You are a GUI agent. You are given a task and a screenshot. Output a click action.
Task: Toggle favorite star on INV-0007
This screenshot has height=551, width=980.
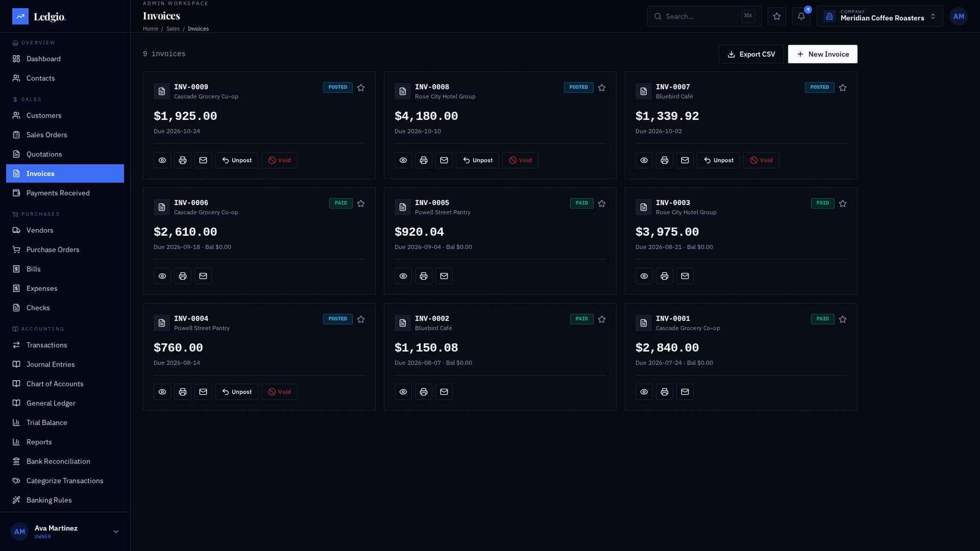click(843, 88)
